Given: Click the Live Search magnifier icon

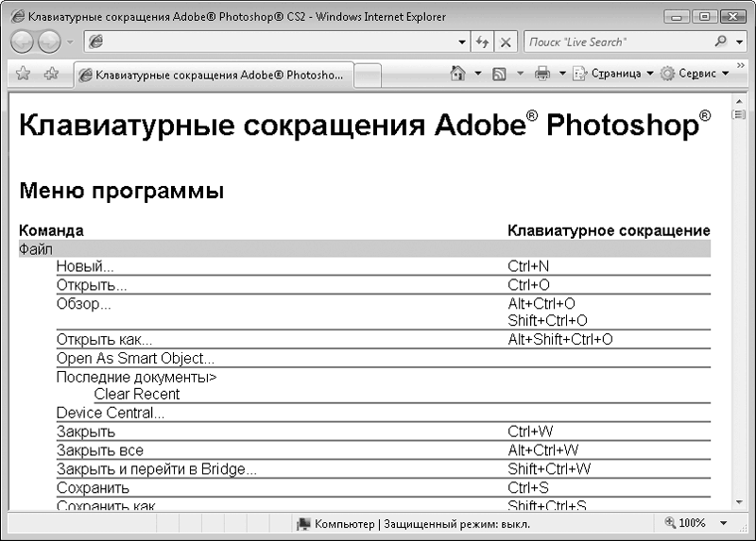Looking at the screenshot, I should 722,42.
